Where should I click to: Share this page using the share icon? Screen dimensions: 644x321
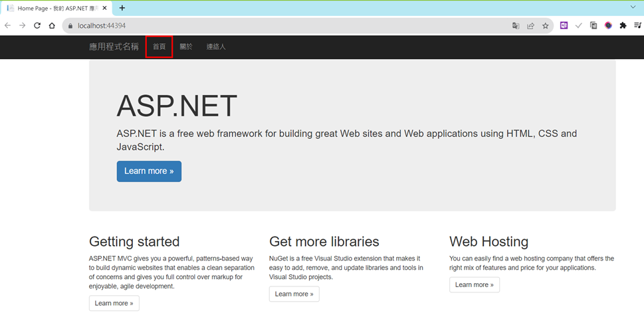530,25
